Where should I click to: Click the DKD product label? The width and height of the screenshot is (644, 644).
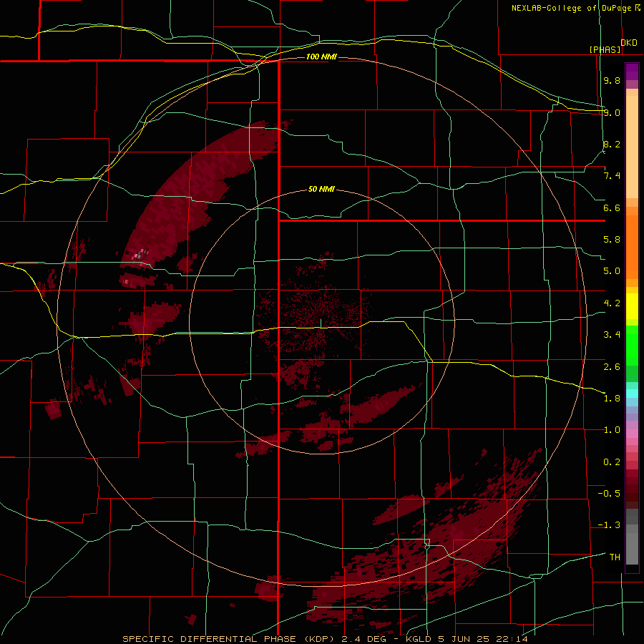[629, 43]
